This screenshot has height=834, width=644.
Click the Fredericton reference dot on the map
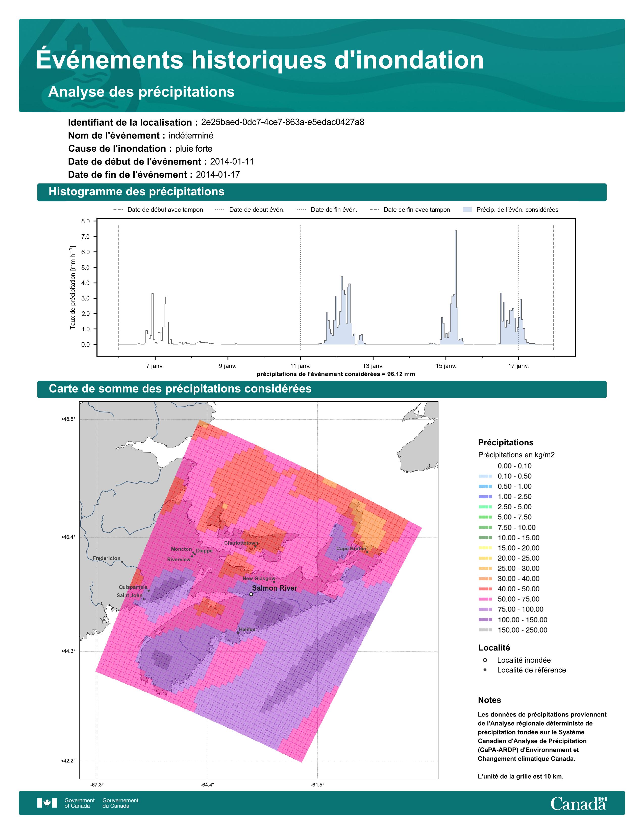(x=122, y=562)
